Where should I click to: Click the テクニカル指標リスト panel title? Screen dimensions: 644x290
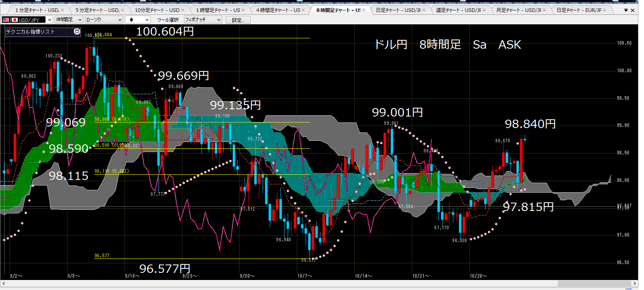click(30, 32)
